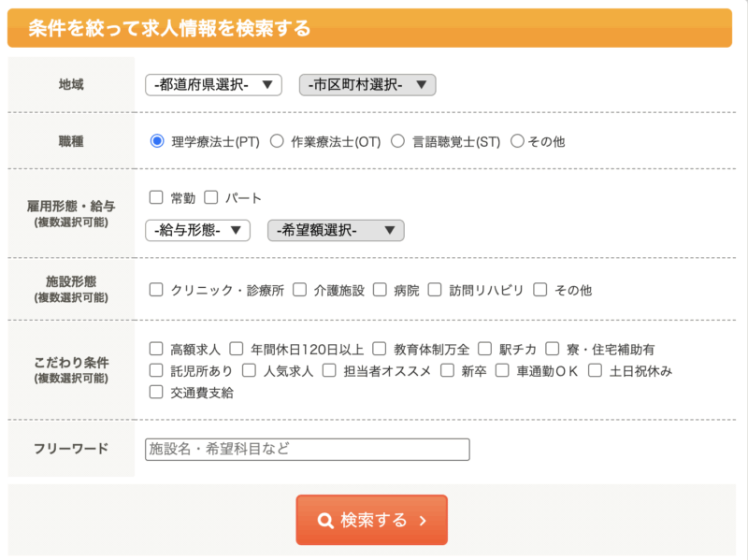Click the フリーワード keyword input field

(307, 450)
